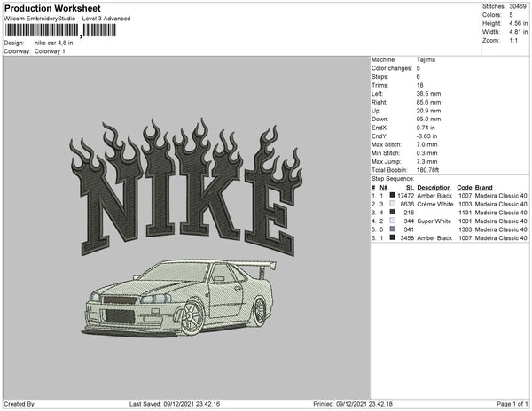Click the design name 'nike car 4,8 in'
This screenshot has width=532, height=411.
point(53,43)
